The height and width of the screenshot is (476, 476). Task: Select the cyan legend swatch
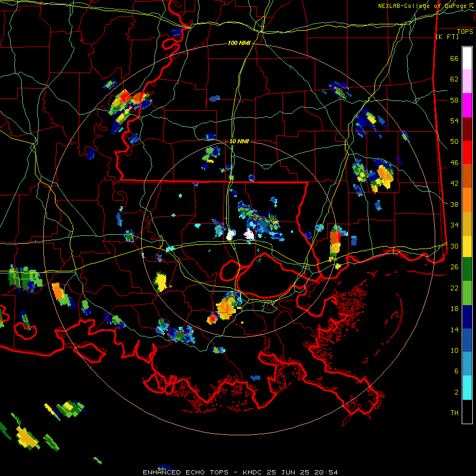click(x=467, y=388)
